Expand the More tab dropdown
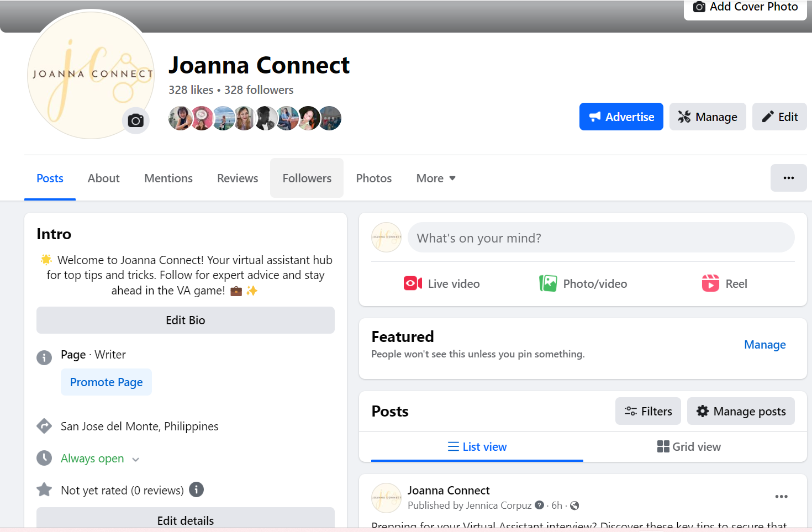 pyautogui.click(x=436, y=178)
